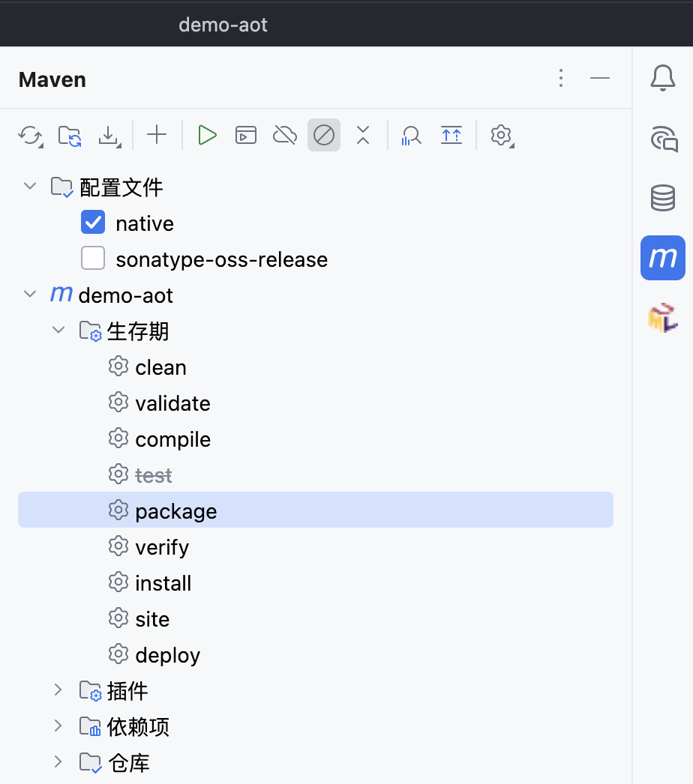Collapse the 生存期 lifecycle node
Viewport: 693px width, 784px height.
58,330
